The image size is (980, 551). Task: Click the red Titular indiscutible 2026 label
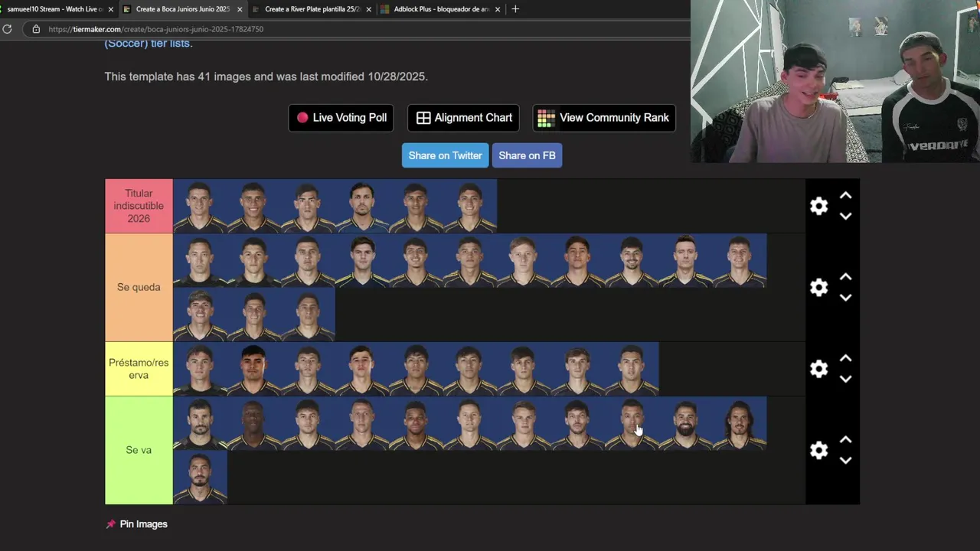click(139, 206)
